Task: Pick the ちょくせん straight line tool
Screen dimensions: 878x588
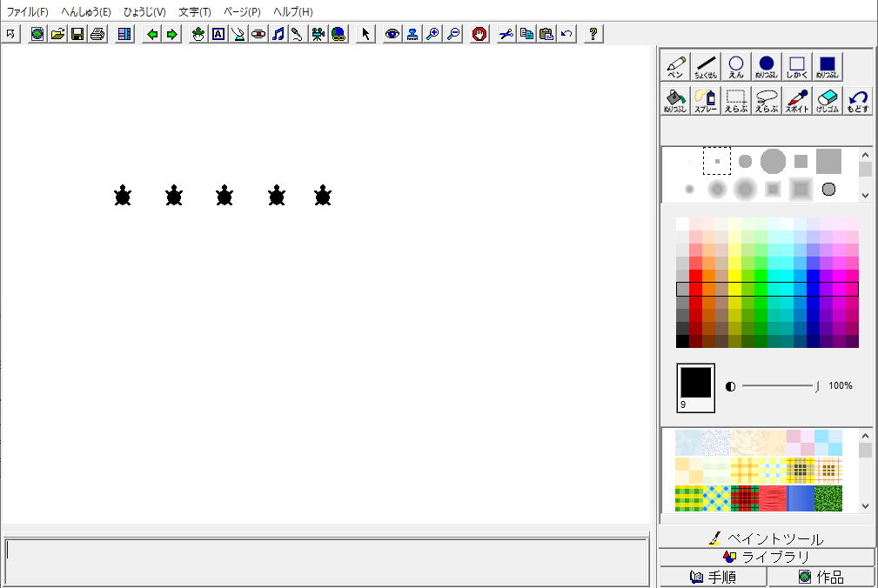Action: click(706, 67)
